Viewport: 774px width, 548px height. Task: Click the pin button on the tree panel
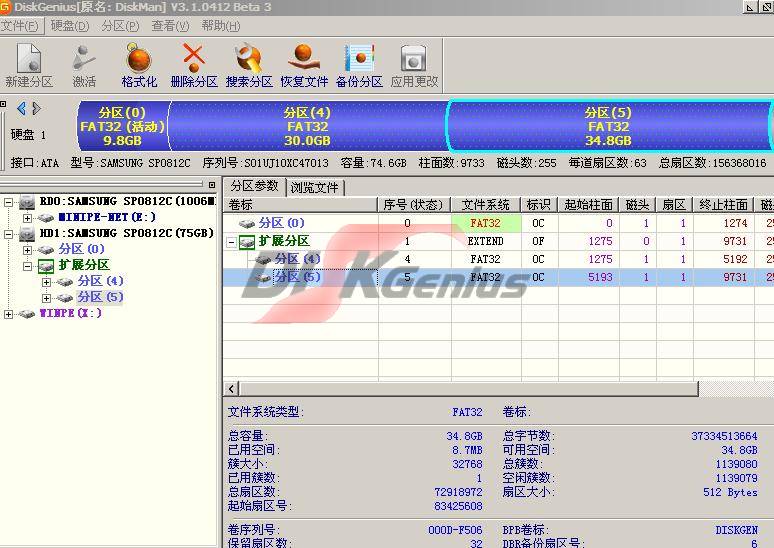212,185
